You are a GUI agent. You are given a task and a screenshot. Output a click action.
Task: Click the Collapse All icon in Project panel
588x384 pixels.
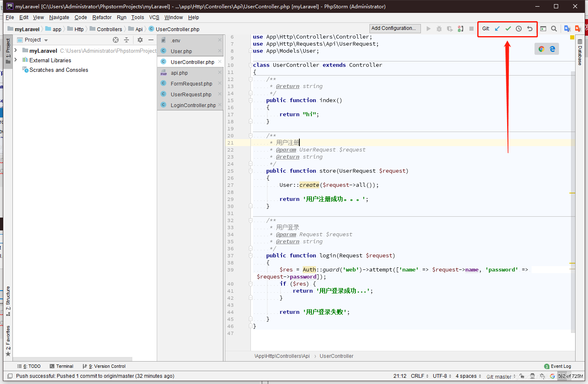126,40
